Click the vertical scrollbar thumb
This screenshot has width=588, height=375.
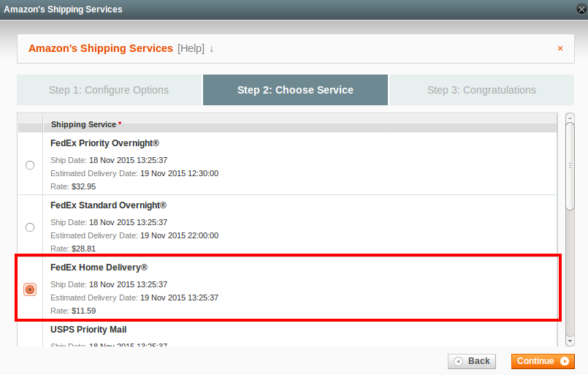570,166
